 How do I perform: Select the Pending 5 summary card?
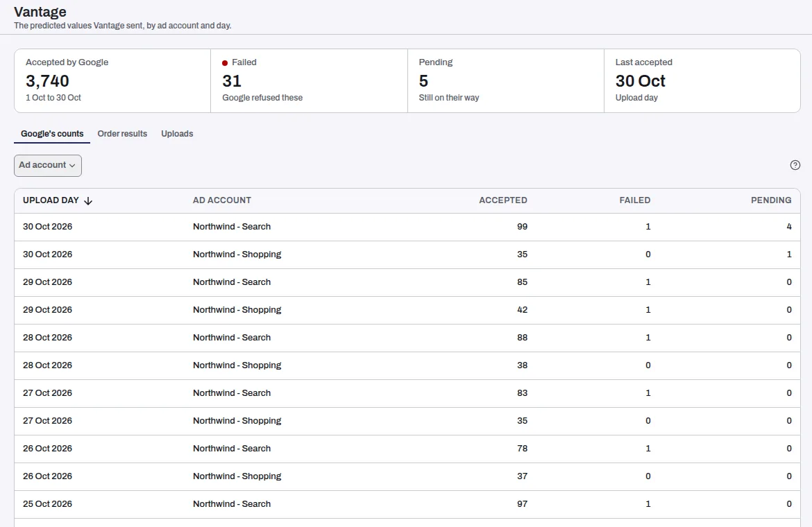click(506, 80)
